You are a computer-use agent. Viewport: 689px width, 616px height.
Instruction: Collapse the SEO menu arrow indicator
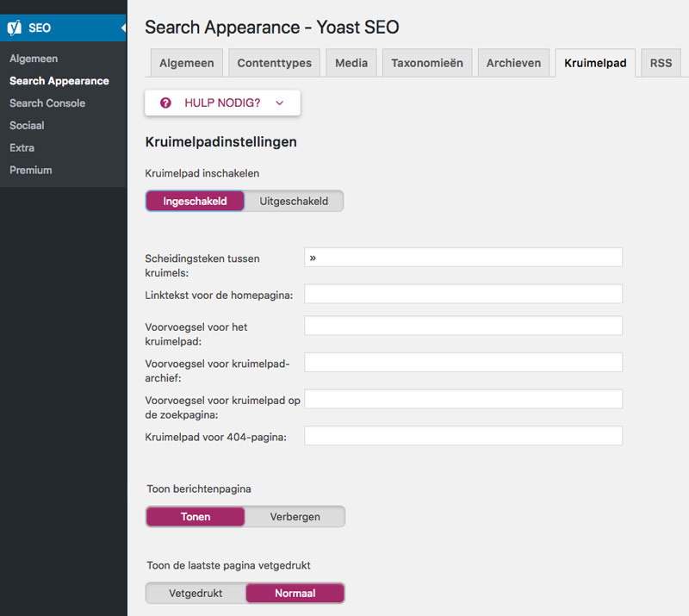pos(123,28)
